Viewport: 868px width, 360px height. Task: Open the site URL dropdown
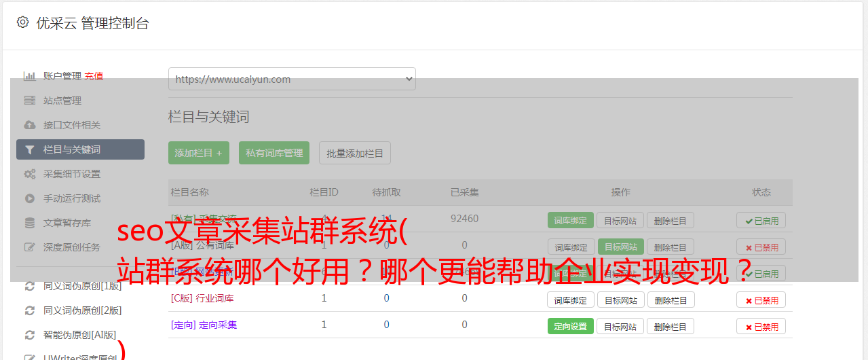click(x=292, y=79)
